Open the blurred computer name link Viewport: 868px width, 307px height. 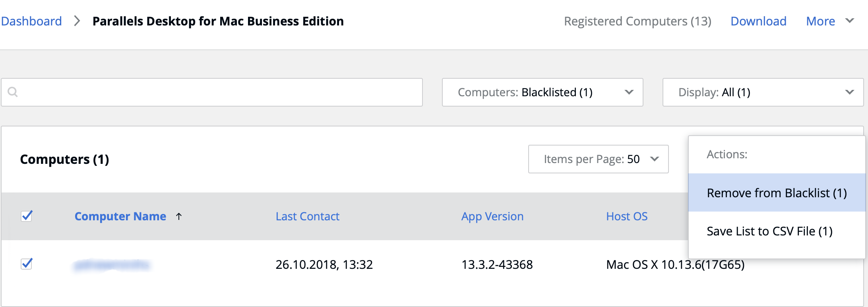[x=112, y=264]
